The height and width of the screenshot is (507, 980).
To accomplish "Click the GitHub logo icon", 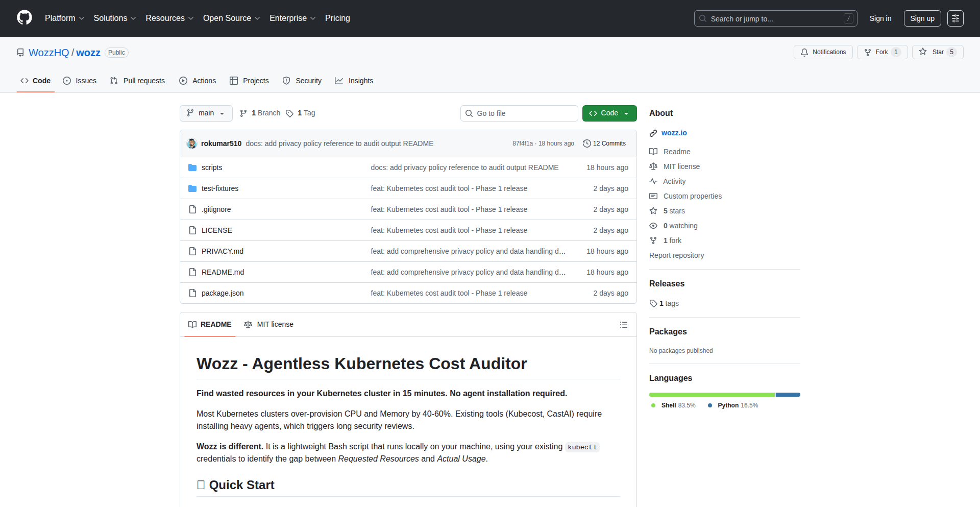I will pyautogui.click(x=24, y=18).
